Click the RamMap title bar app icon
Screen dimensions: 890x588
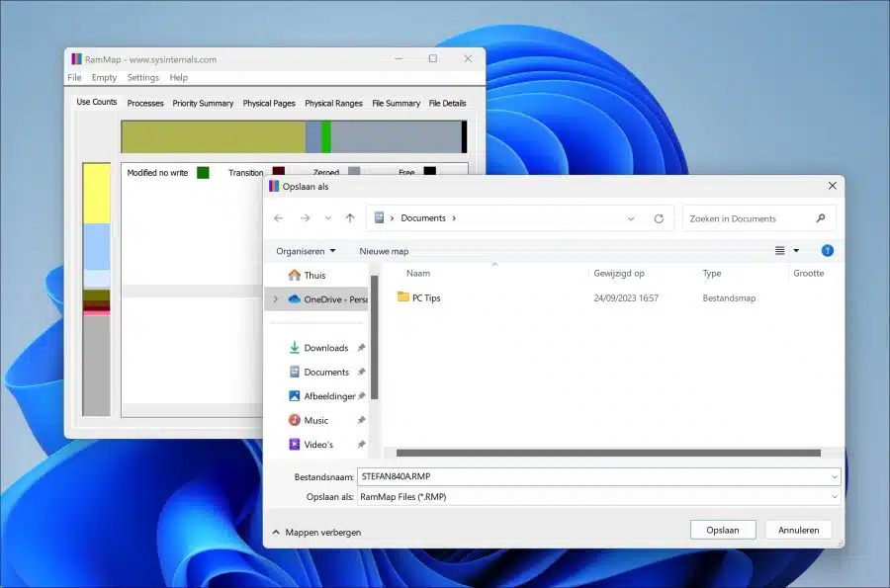(x=76, y=59)
